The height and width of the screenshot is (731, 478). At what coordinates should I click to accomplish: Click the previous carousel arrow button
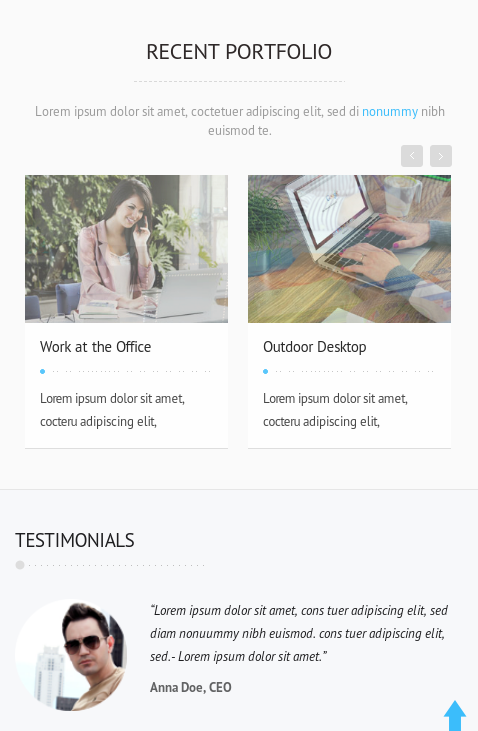point(412,156)
